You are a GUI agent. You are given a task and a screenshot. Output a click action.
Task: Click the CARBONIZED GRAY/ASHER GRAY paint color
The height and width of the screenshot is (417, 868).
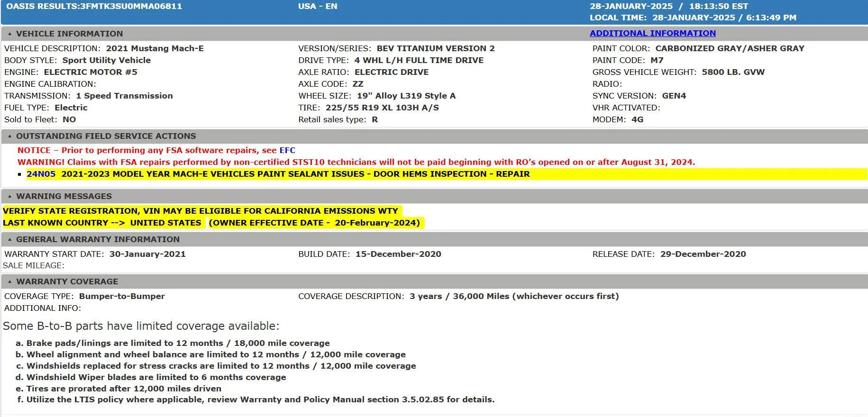click(730, 48)
